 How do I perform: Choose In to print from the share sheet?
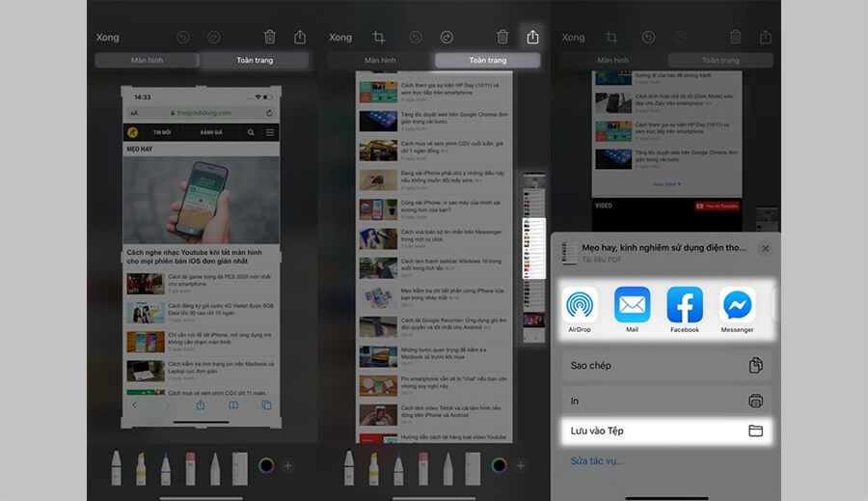pos(666,401)
